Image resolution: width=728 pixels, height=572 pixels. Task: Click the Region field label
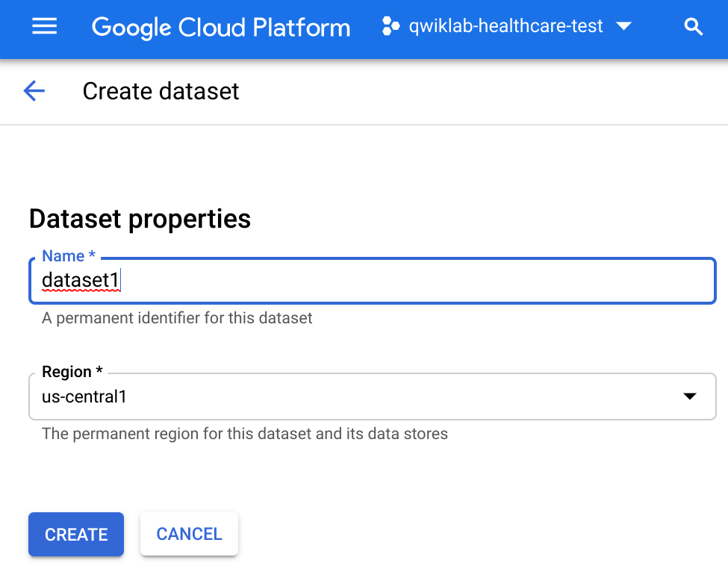pos(72,372)
